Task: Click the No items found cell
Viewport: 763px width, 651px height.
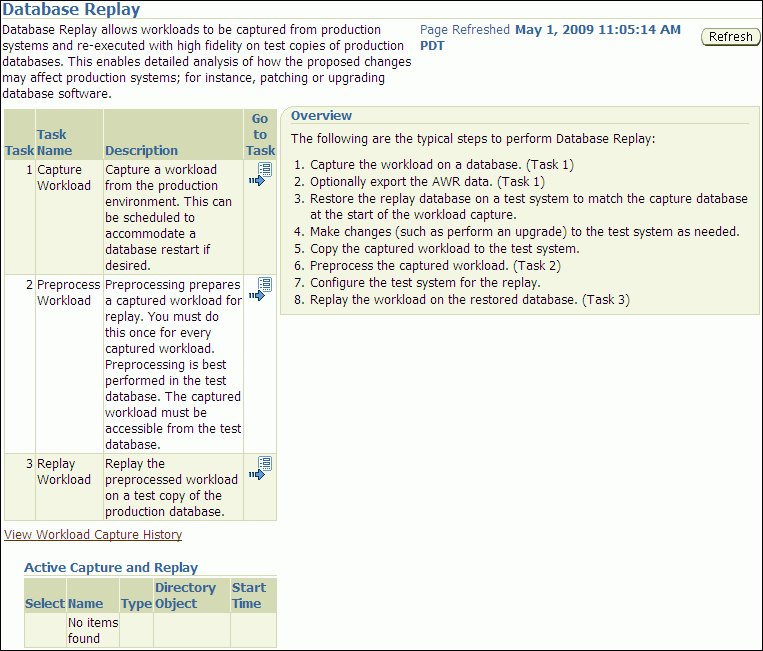Action: click(x=92, y=630)
